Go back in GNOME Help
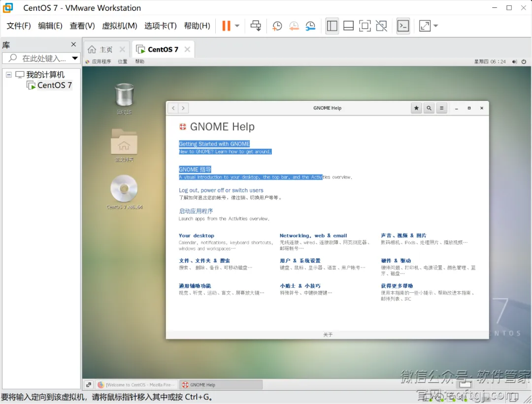The width and height of the screenshot is (532, 404). tap(173, 108)
